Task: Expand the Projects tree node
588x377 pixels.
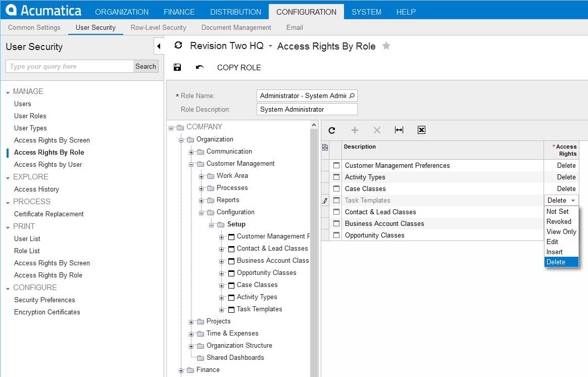Action: coord(191,322)
